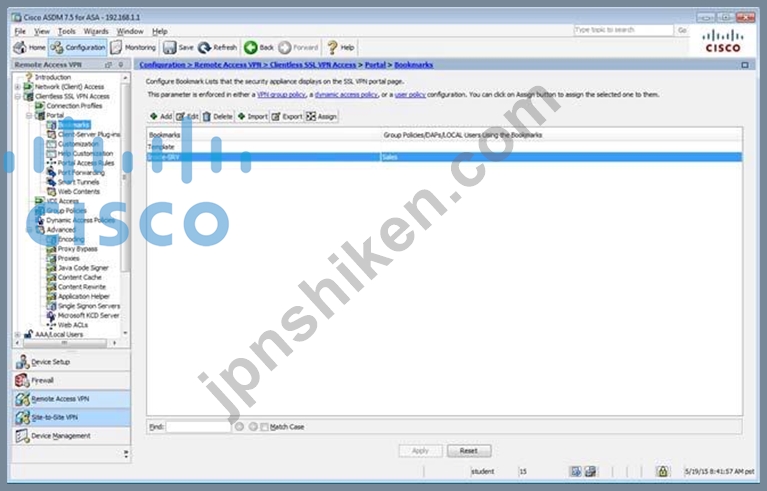Viewport: 767px width, 491px height.
Task: Click the Portal breadcrumb link
Action: point(375,65)
